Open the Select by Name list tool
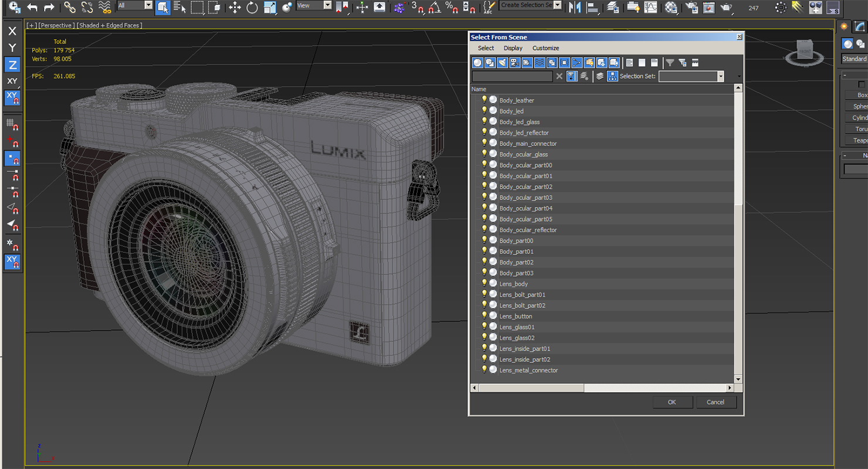The image size is (868, 469). (180, 7)
